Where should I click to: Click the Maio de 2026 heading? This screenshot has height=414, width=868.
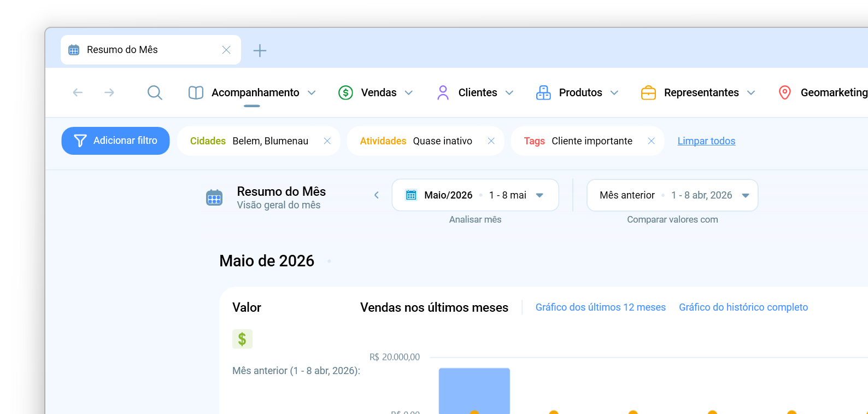point(267,261)
